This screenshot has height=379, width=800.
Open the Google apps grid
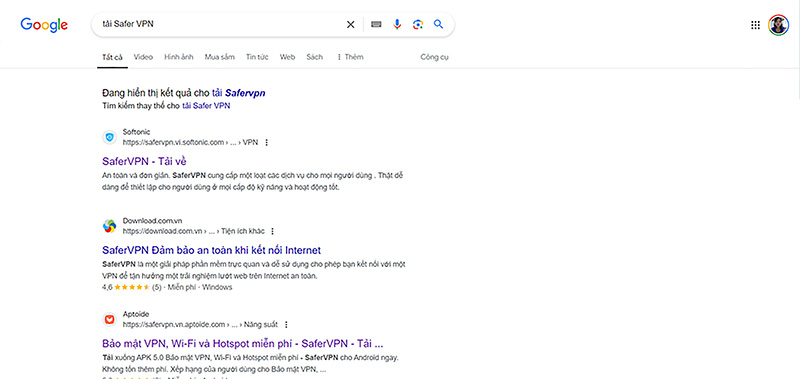[756, 25]
